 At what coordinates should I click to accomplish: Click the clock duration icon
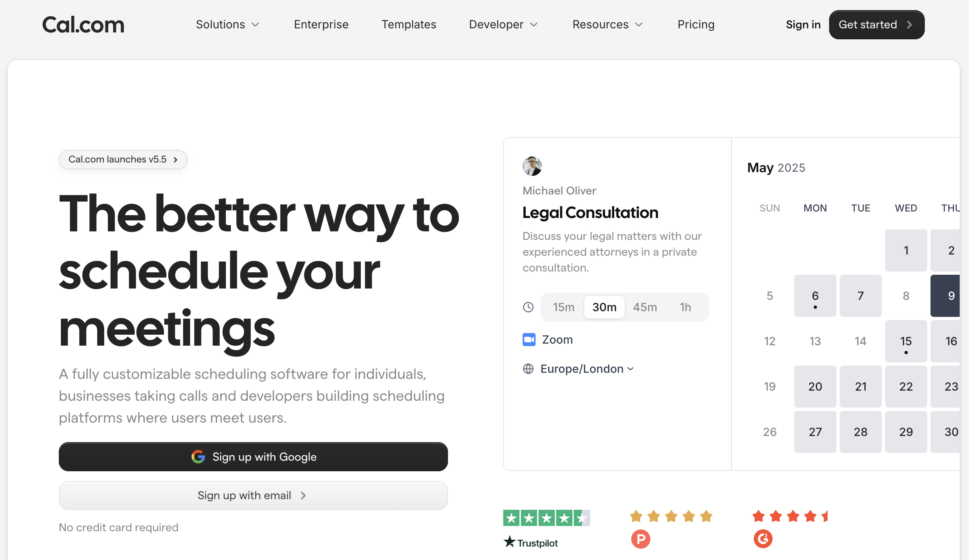(528, 307)
